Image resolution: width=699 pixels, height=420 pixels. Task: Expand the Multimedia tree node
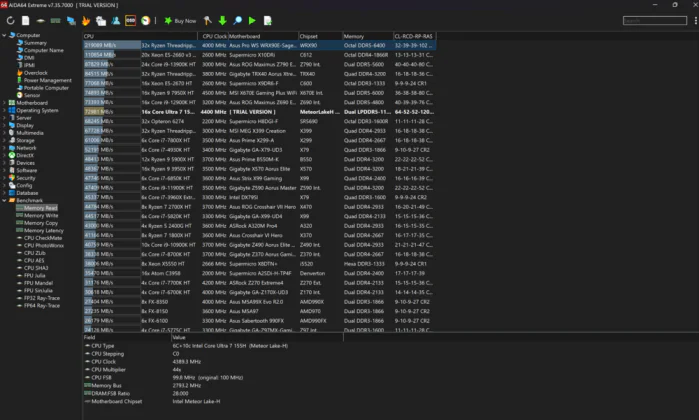(x=4, y=133)
